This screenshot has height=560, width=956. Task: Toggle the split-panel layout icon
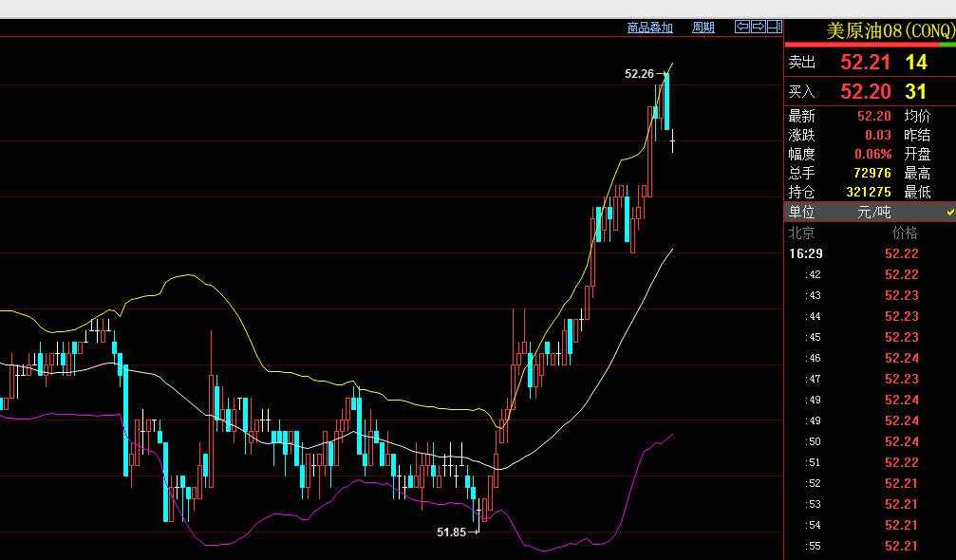pyautogui.click(x=775, y=27)
